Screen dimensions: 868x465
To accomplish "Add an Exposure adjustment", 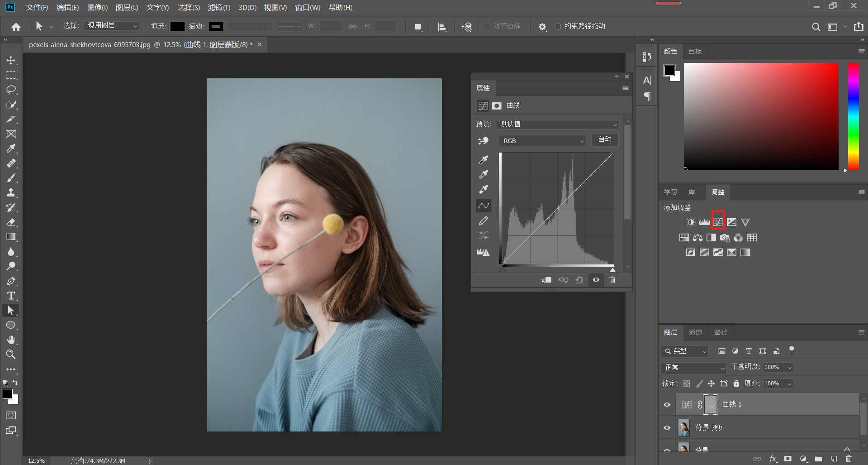I will [x=731, y=222].
